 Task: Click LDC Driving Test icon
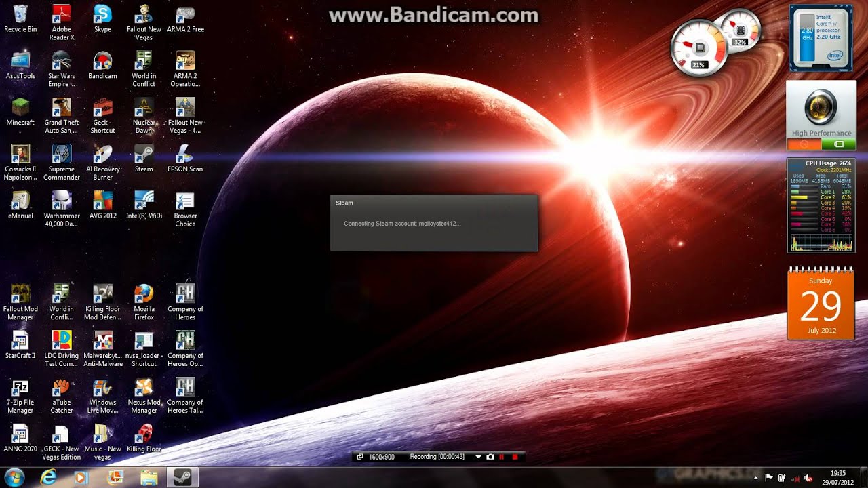(62, 349)
